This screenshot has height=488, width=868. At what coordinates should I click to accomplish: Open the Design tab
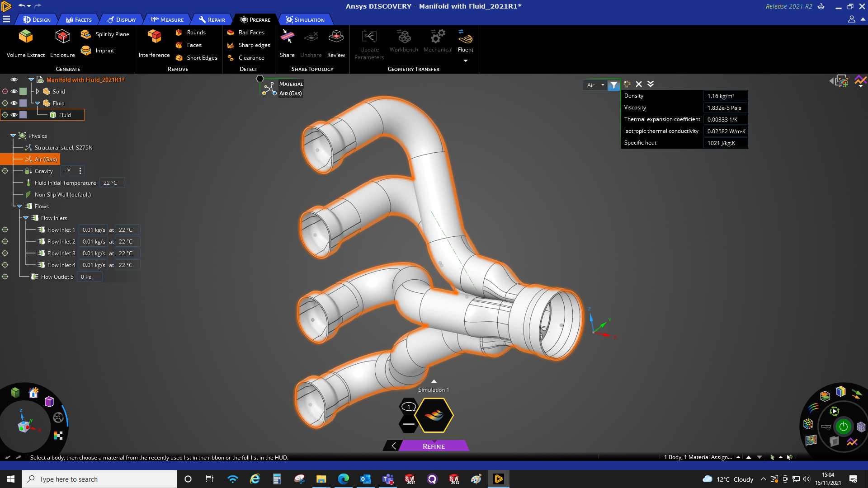37,19
